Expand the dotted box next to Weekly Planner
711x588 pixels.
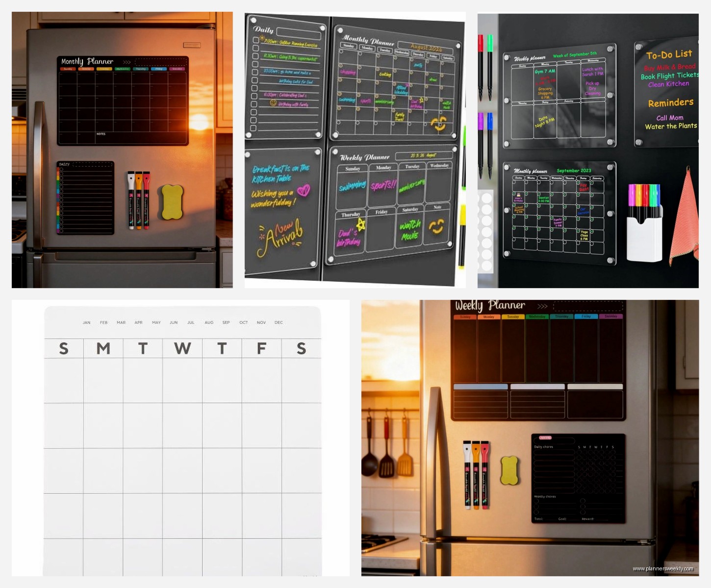click(587, 306)
